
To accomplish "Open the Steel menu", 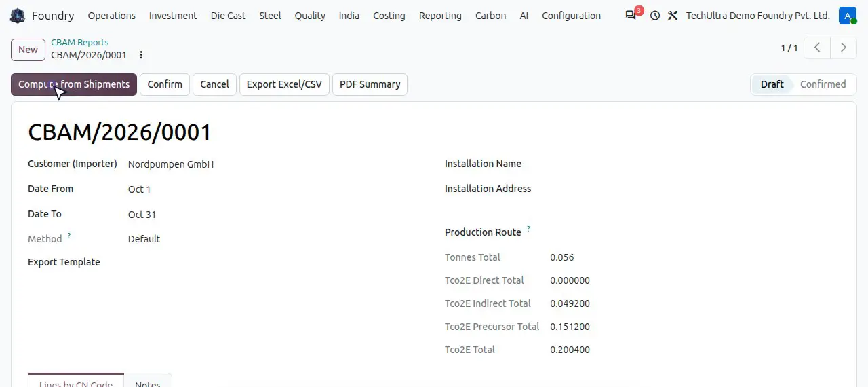I will [270, 16].
